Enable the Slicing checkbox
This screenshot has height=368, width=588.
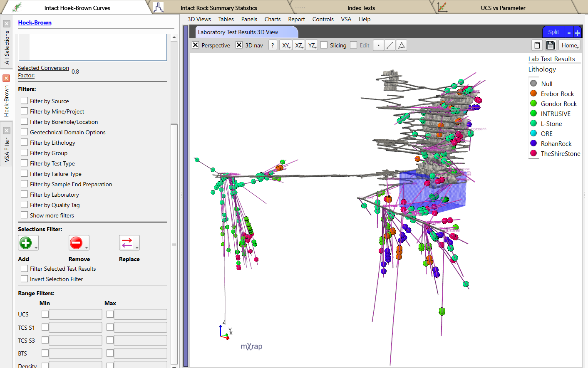324,45
